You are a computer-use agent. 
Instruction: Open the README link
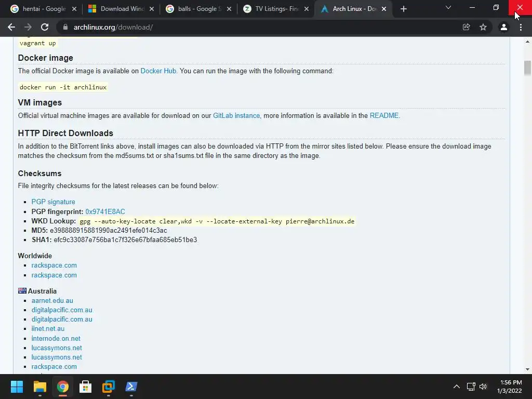[384, 116]
